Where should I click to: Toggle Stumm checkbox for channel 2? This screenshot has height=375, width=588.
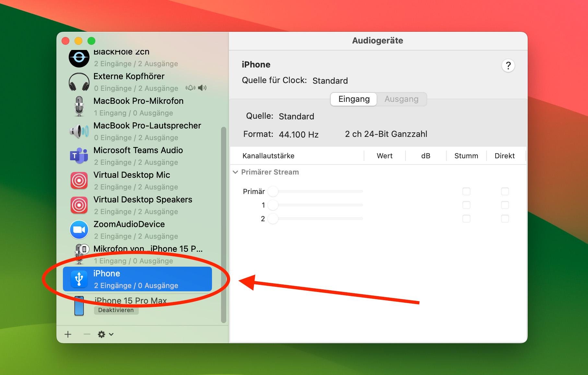pos(466,219)
